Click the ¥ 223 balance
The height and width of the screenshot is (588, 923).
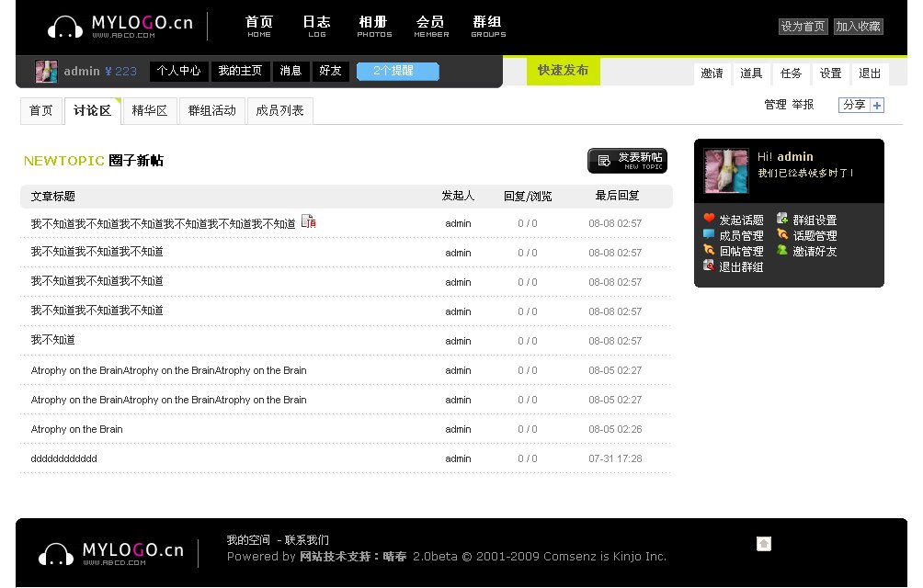pos(120,71)
